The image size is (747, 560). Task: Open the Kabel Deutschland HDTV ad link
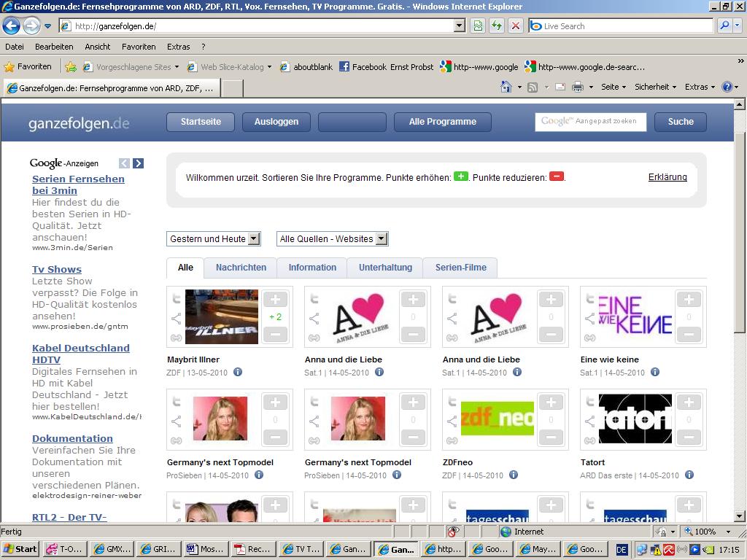pyautogui.click(x=80, y=354)
